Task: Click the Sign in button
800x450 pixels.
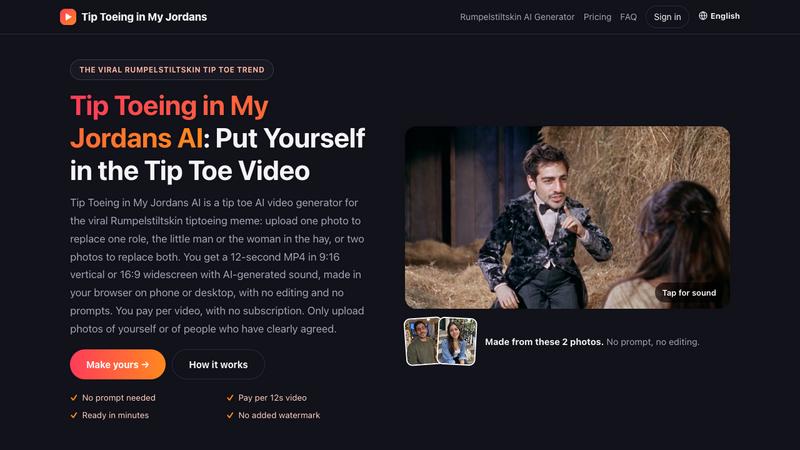Action: click(x=667, y=17)
